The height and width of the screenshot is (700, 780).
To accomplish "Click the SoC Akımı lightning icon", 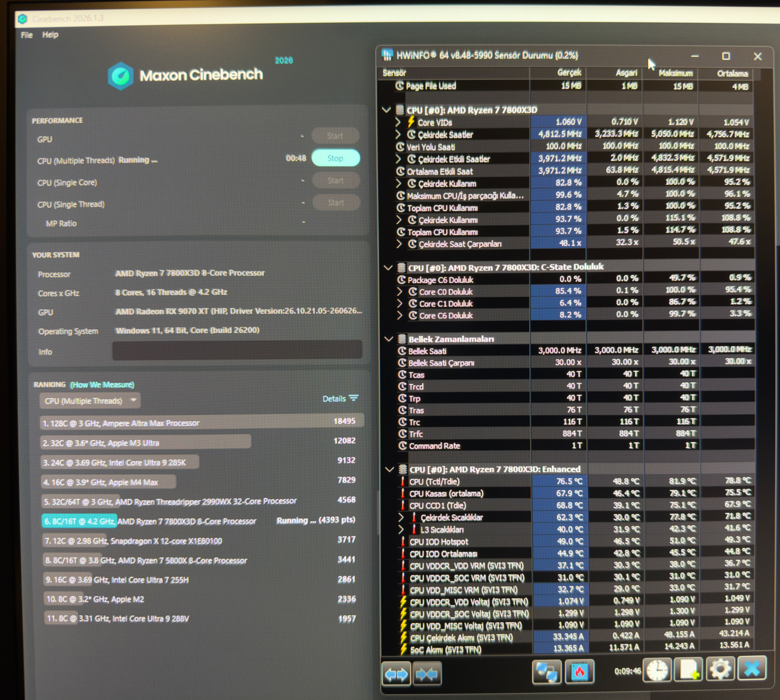I will 403,650.
